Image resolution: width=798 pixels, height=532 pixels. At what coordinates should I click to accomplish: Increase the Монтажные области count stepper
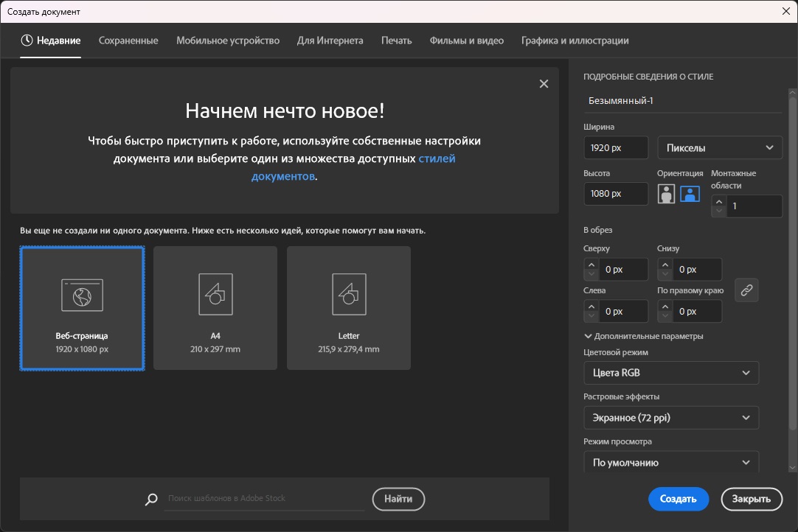tap(718, 201)
